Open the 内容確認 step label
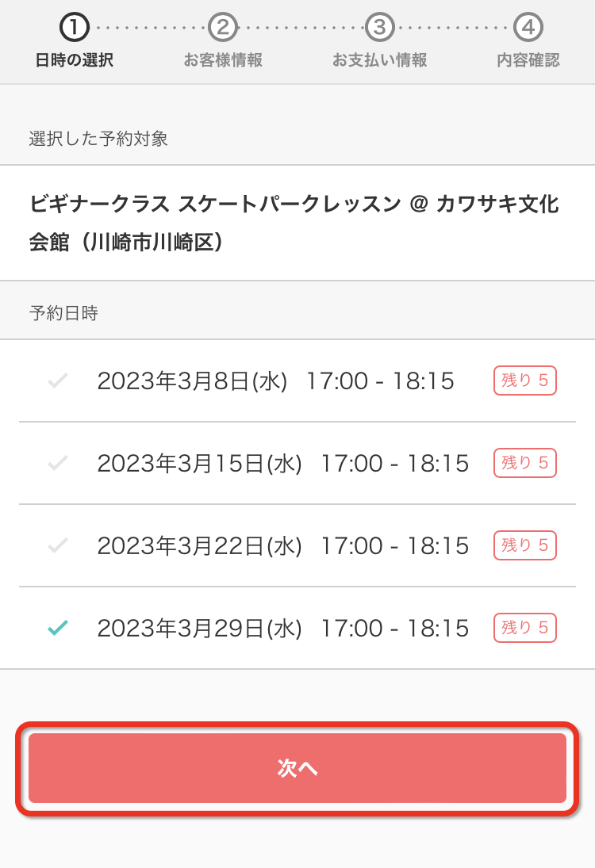 click(528, 59)
